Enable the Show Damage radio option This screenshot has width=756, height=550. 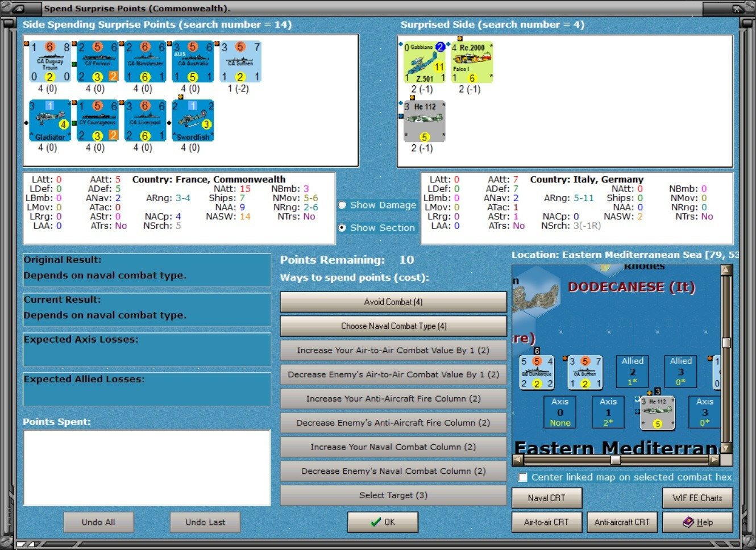coord(377,205)
